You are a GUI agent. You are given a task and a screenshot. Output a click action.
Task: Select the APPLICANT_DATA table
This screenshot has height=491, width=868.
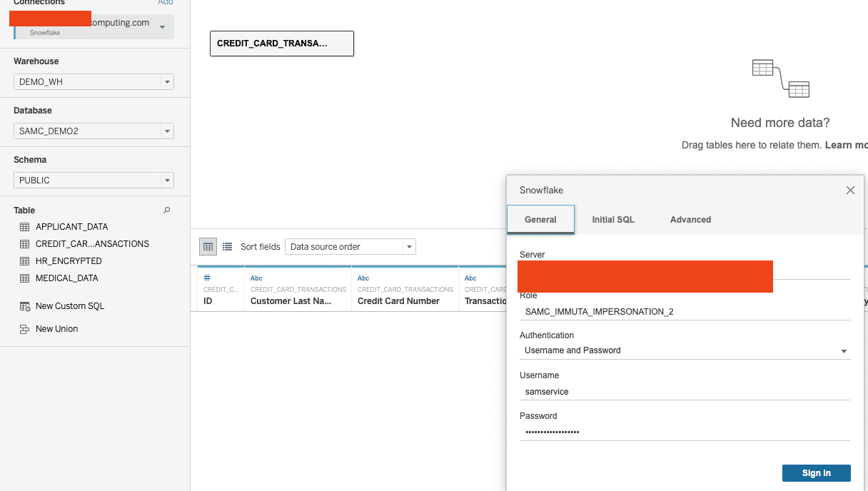(x=71, y=227)
